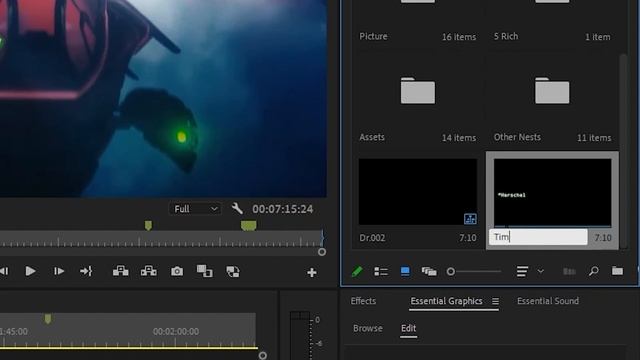Click the Extract button
This screenshot has height=360, width=640.
pyautogui.click(x=149, y=271)
